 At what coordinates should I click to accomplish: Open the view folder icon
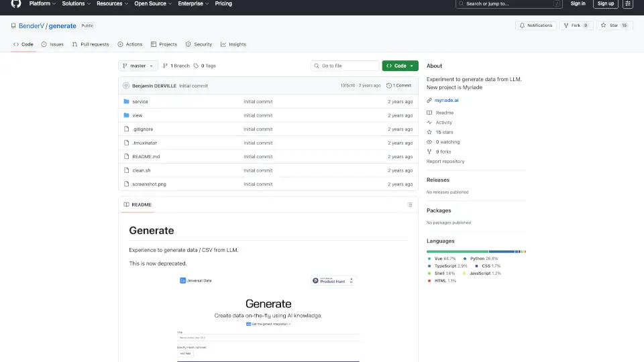127,115
